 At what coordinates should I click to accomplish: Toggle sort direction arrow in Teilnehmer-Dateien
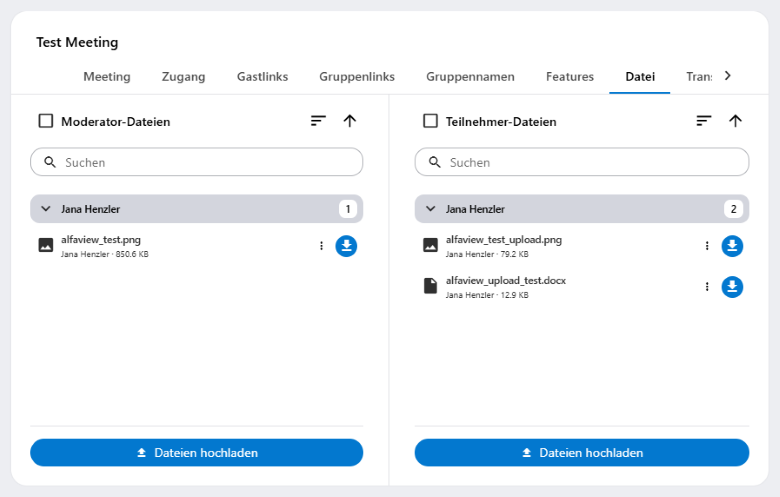735,121
